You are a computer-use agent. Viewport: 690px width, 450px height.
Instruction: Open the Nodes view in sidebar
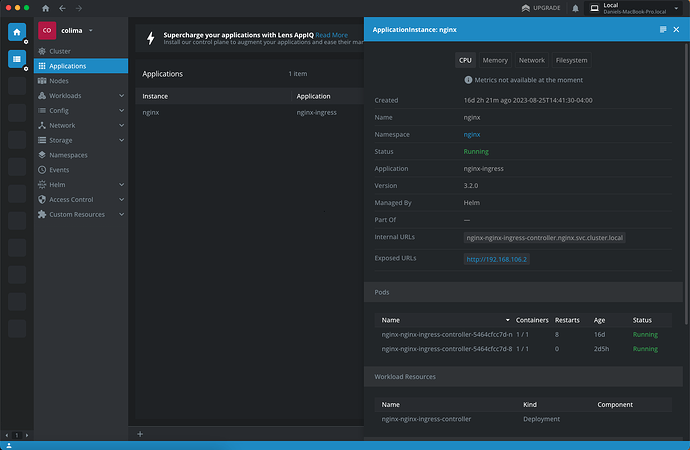click(x=60, y=81)
